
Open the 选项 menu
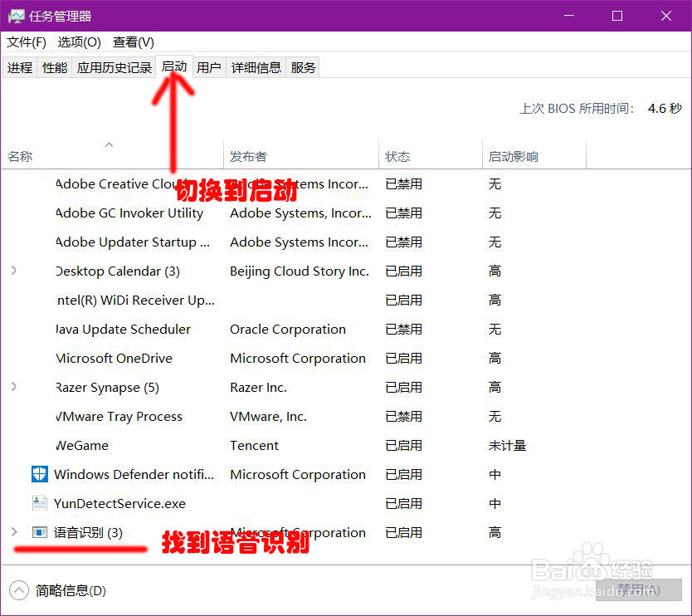pyautogui.click(x=79, y=42)
